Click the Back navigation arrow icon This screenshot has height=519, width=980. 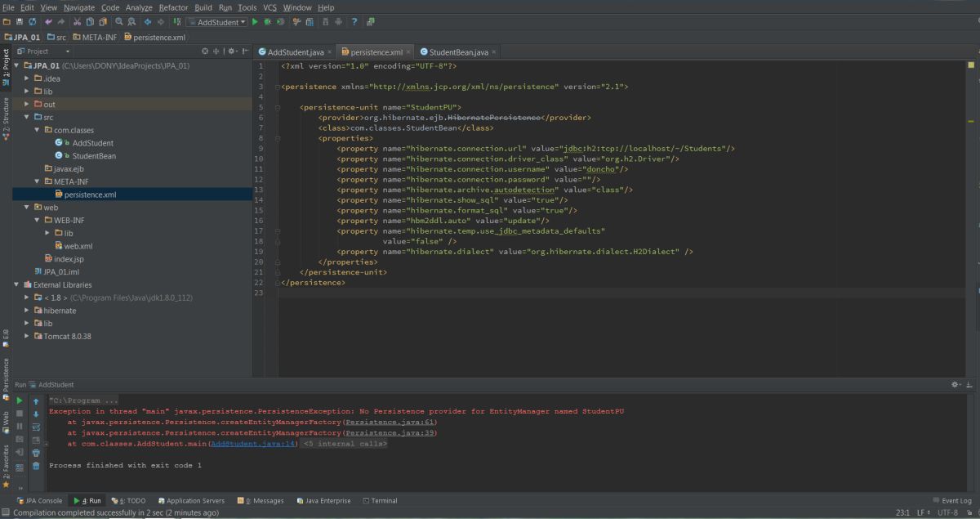tap(147, 22)
